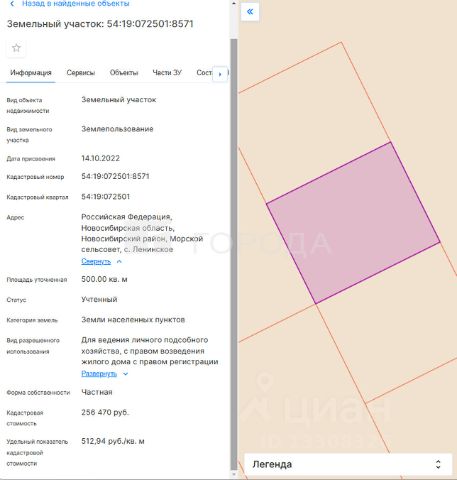
Task: Open the Объекты tab
Action: coord(124,73)
